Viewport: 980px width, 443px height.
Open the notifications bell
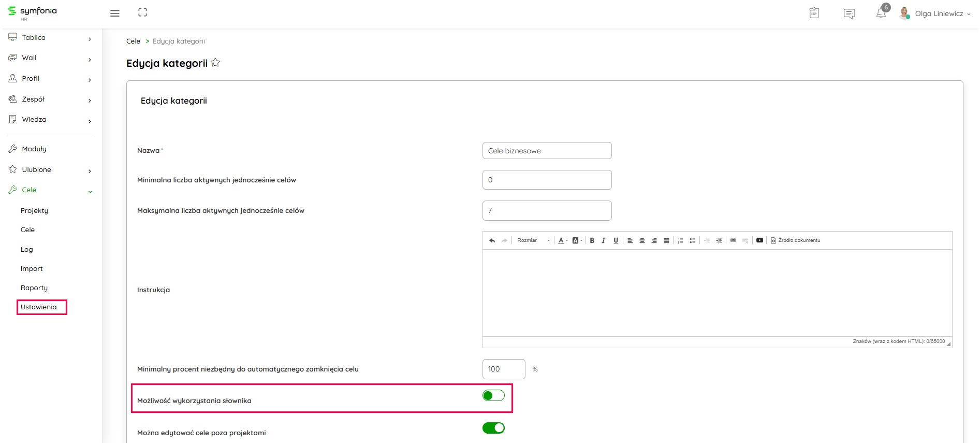pyautogui.click(x=881, y=13)
